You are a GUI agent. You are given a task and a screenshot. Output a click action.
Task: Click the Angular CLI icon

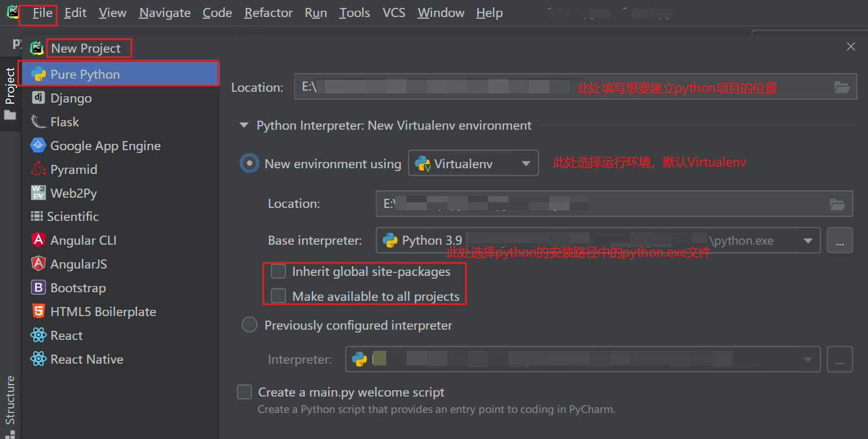point(39,240)
